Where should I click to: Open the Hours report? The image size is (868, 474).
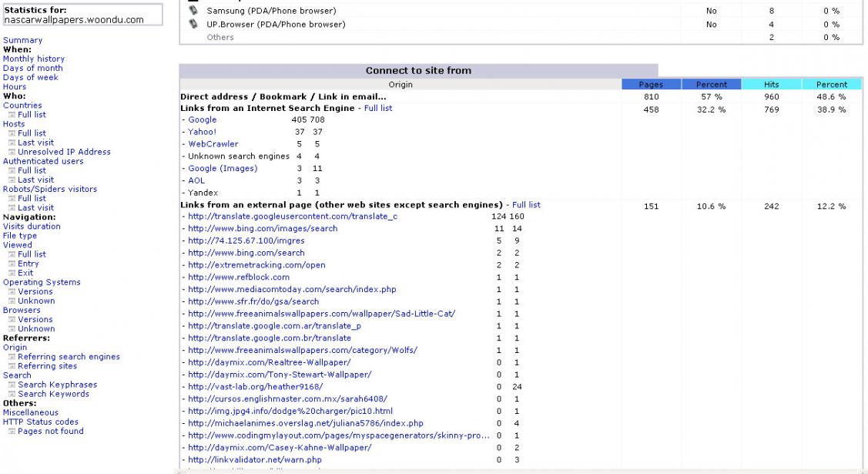coord(15,86)
